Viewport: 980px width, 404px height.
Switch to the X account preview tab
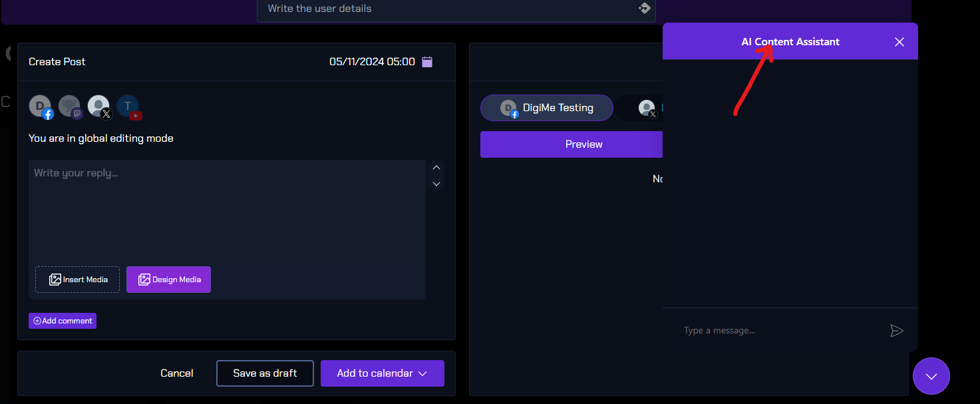pyautogui.click(x=647, y=108)
